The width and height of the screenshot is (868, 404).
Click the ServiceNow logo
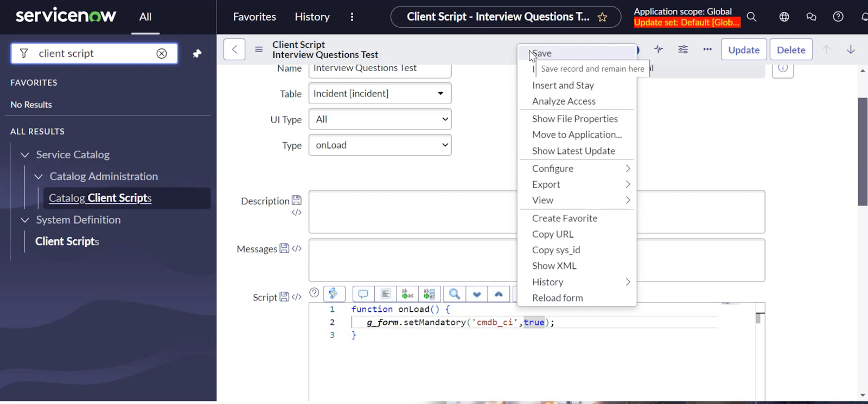tap(66, 15)
